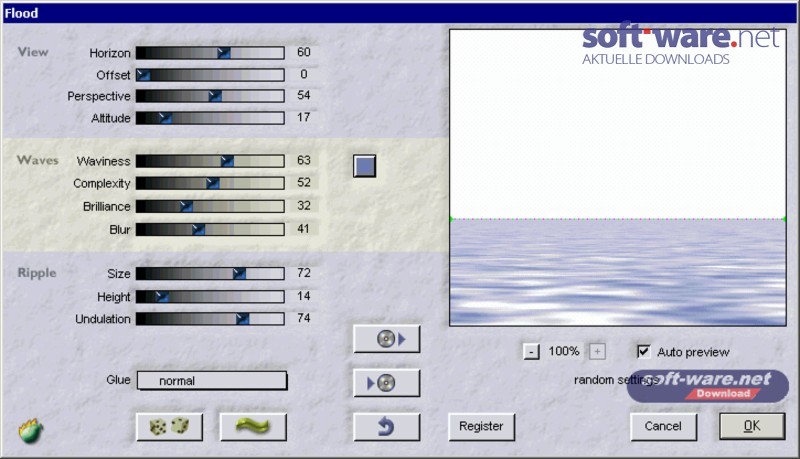The height and width of the screenshot is (459, 800).
Task: Toggle the Auto preview checkbox
Action: coord(643,351)
